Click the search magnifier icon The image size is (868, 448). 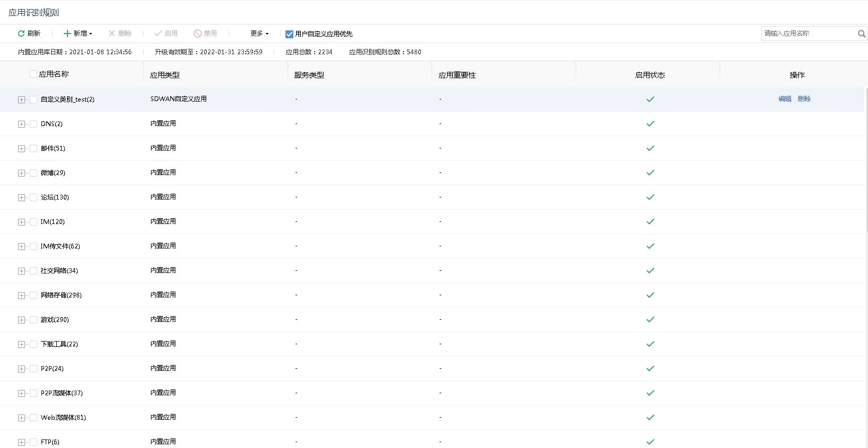click(x=861, y=34)
